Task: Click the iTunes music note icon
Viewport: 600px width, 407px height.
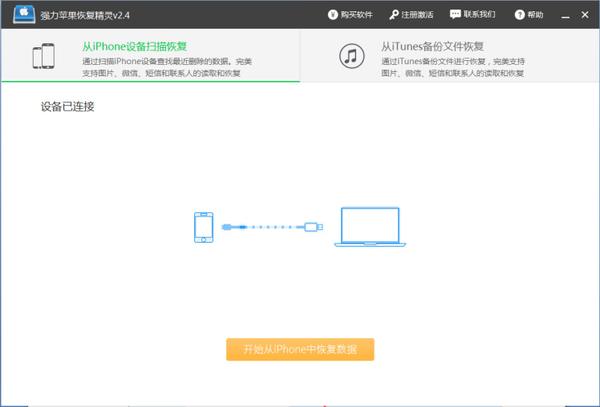Action: [x=352, y=56]
